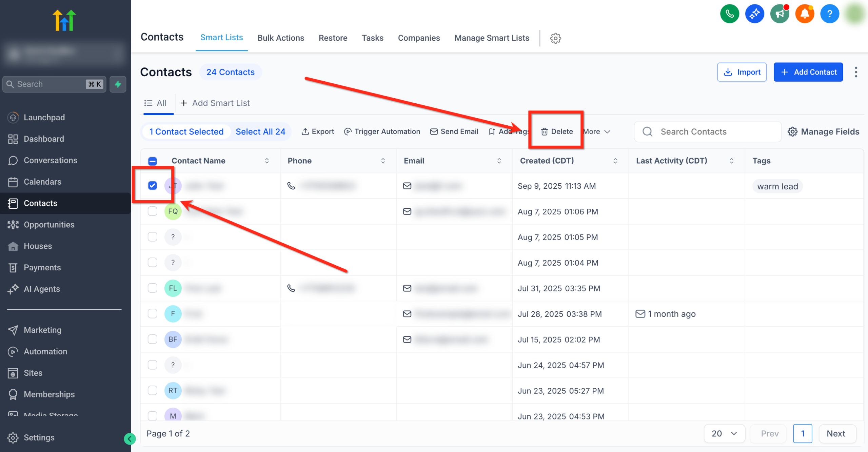Sort by the Created (CDT) column

pyautogui.click(x=616, y=161)
